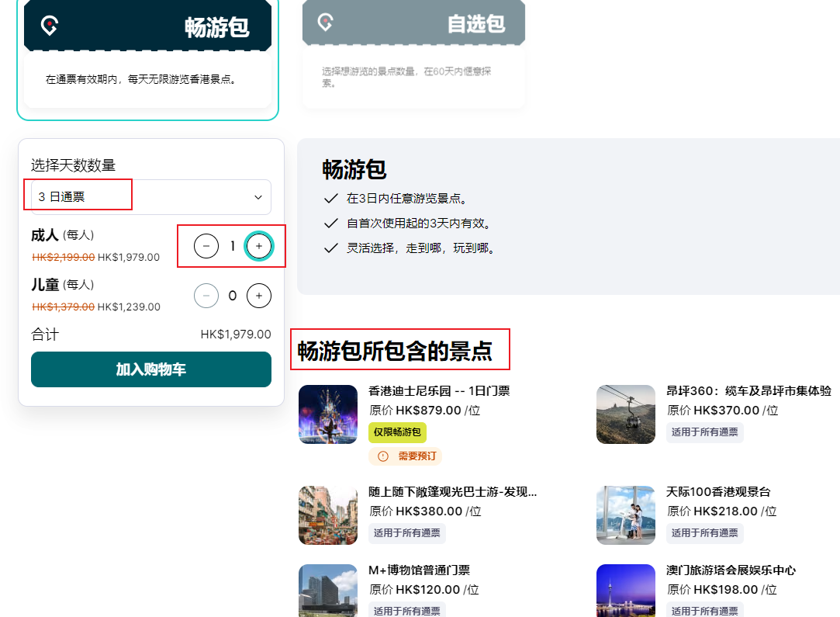Click the dropdown chevron arrow for pass days
The image size is (840, 617).
click(258, 197)
